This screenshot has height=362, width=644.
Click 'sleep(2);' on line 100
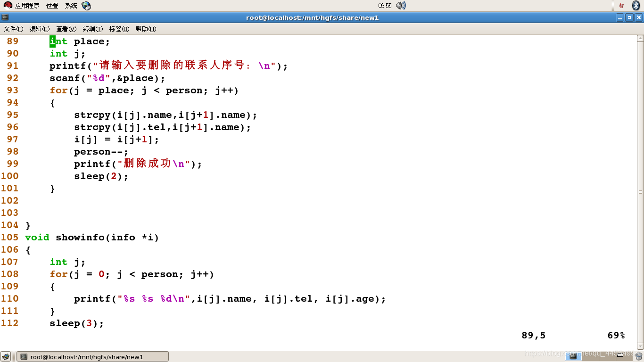101,176
